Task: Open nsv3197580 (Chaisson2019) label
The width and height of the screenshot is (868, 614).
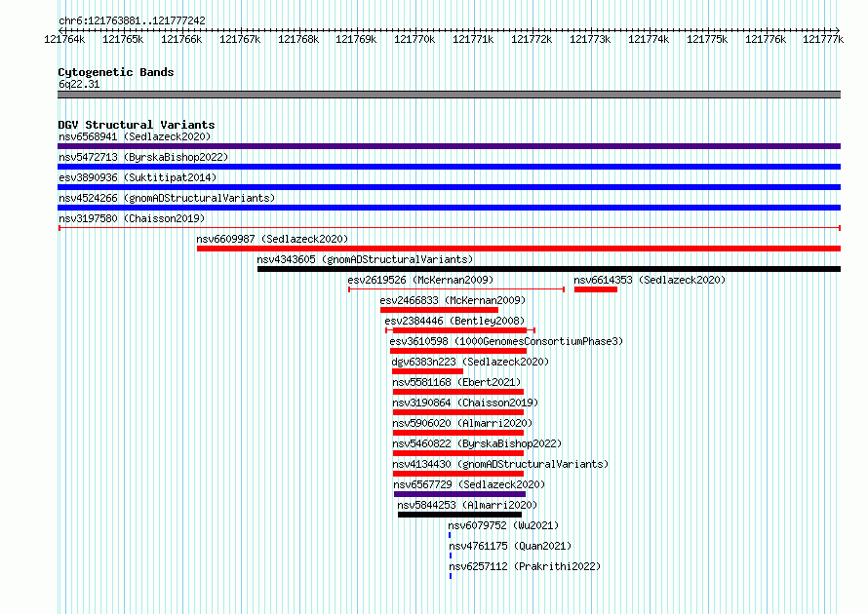Action: (x=132, y=218)
